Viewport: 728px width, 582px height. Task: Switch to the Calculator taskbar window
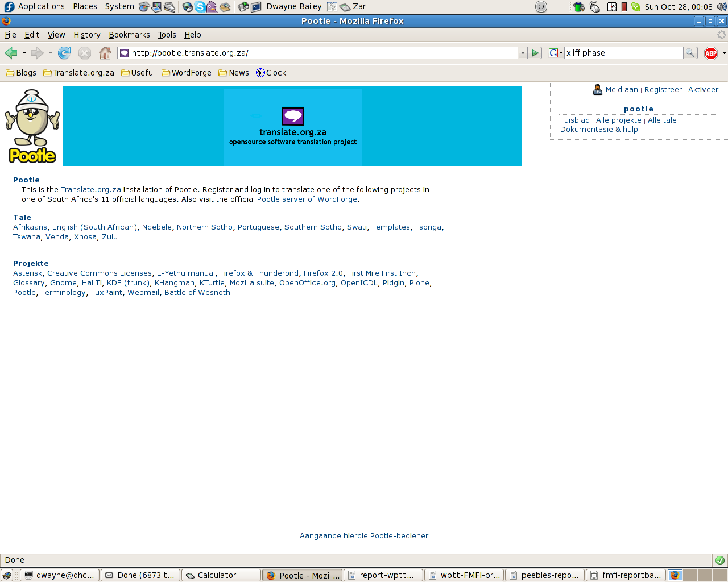click(x=221, y=575)
